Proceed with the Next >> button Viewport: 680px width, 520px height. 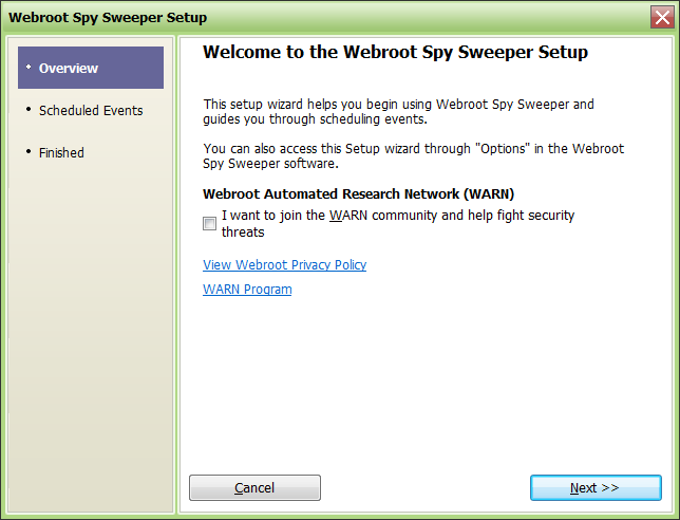click(x=595, y=488)
